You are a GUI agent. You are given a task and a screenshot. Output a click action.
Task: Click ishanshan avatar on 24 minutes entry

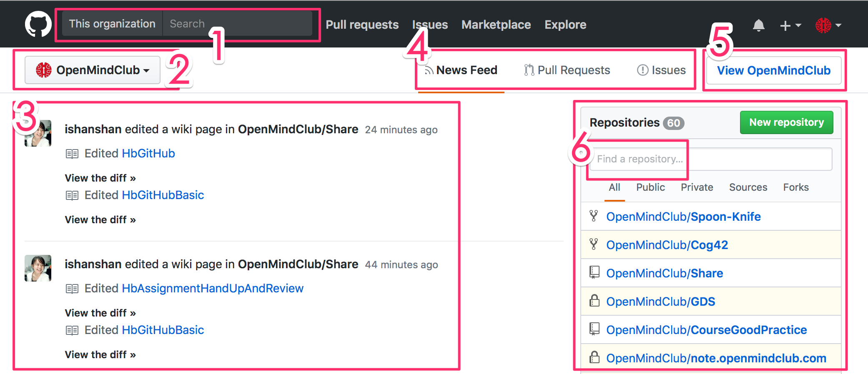38,133
